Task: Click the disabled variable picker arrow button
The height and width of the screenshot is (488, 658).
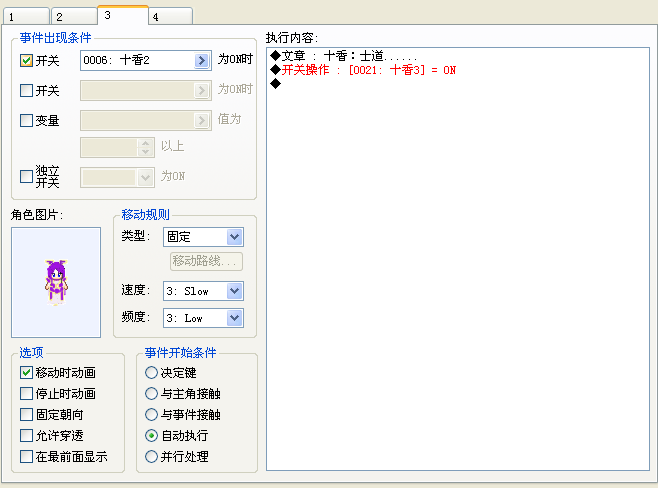Action: (x=202, y=120)
